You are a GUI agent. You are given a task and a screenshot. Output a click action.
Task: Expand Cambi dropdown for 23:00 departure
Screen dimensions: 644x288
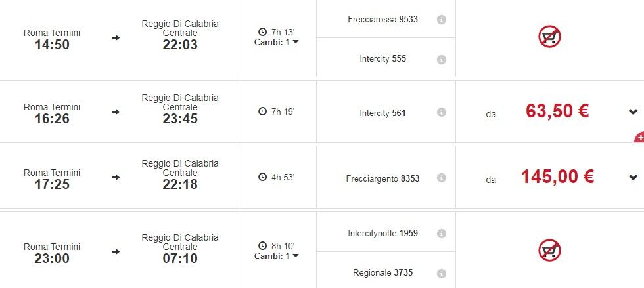[277, 256]
